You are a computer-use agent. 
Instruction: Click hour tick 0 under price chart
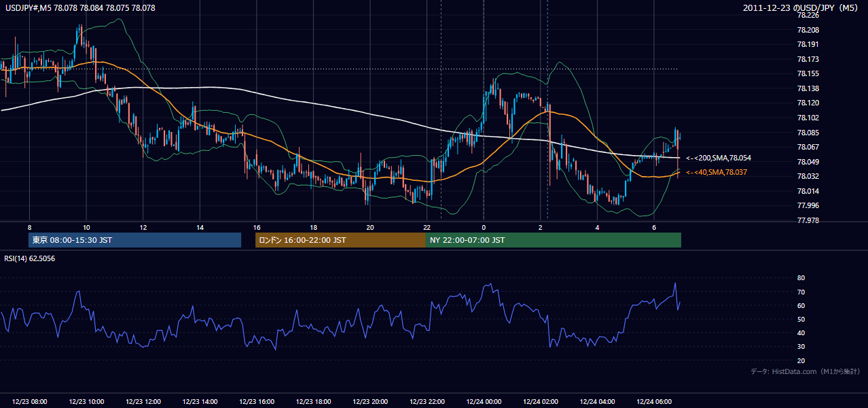[x=484, y=227]
